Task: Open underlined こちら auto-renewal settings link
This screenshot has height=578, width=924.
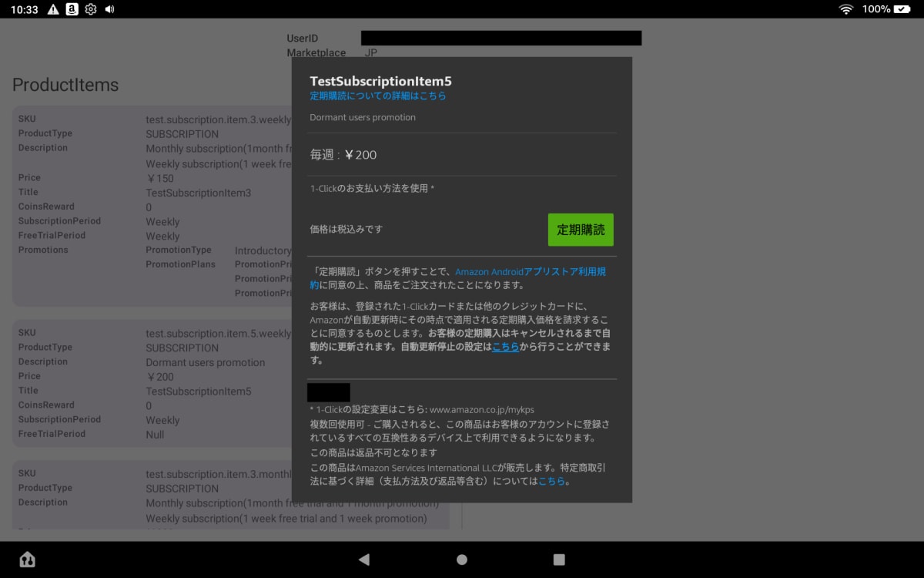Action: coord(505,347)
